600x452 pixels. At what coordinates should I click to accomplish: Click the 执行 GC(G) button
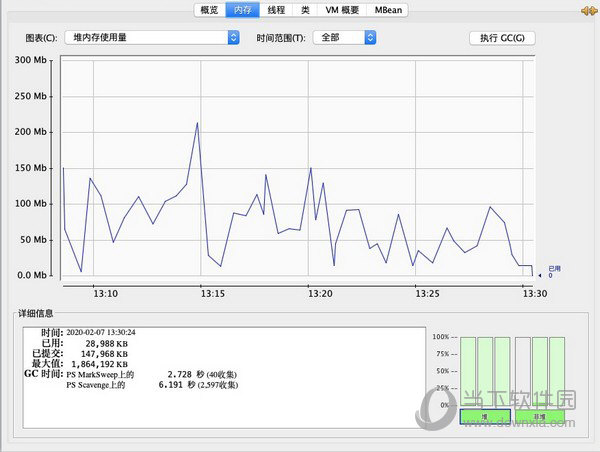pos(502,38)
